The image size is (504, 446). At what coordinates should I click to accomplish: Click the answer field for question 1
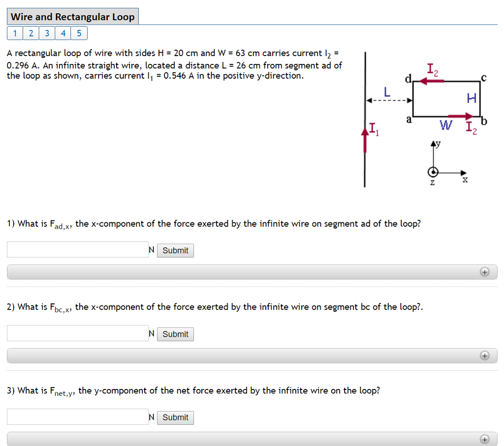pos(76,250)
